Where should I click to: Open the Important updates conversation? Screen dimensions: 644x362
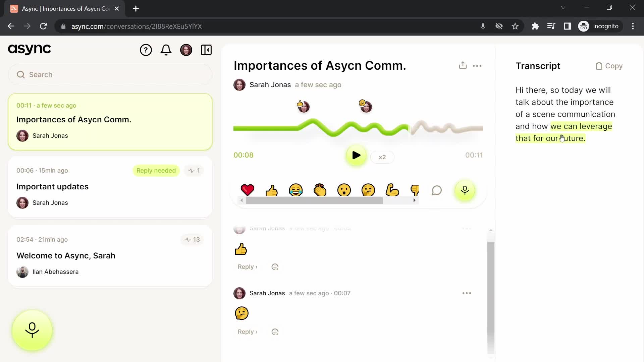[53, 186]
